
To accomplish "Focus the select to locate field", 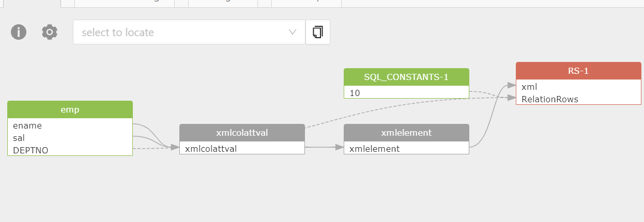I will (x=189, y=32).
